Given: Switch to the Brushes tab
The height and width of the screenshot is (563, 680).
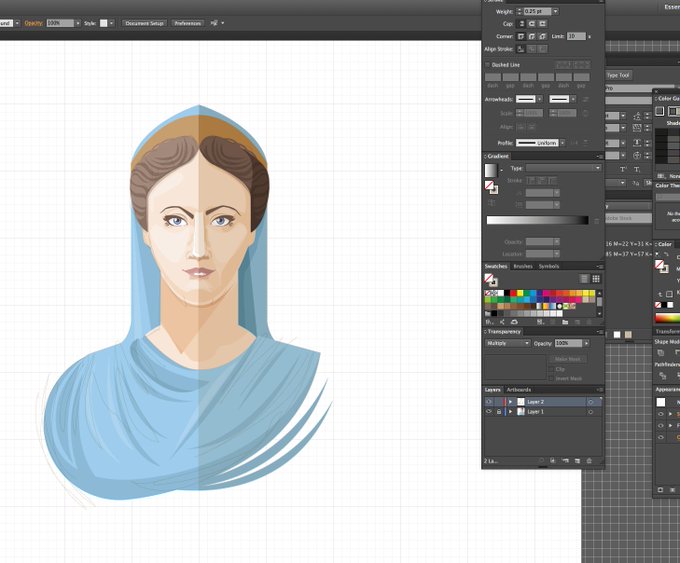Looking at the screenshot, I should pyautogui.click(x=523, y=266).
